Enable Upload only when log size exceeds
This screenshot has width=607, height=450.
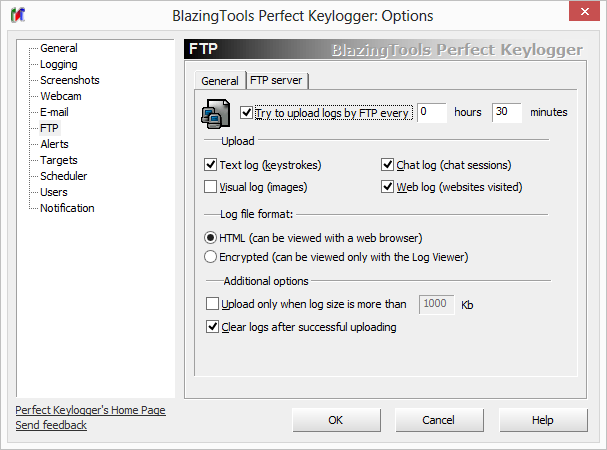[211, 304]
